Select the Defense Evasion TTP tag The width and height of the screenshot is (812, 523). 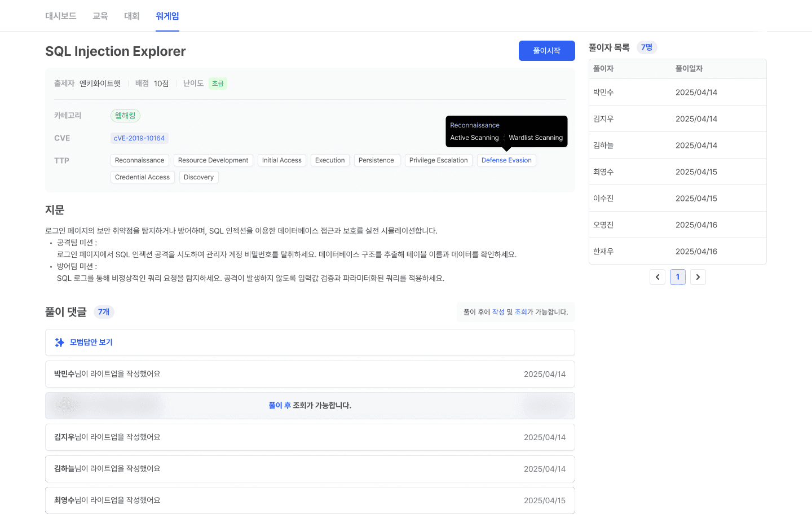click(x=506, y=160)
